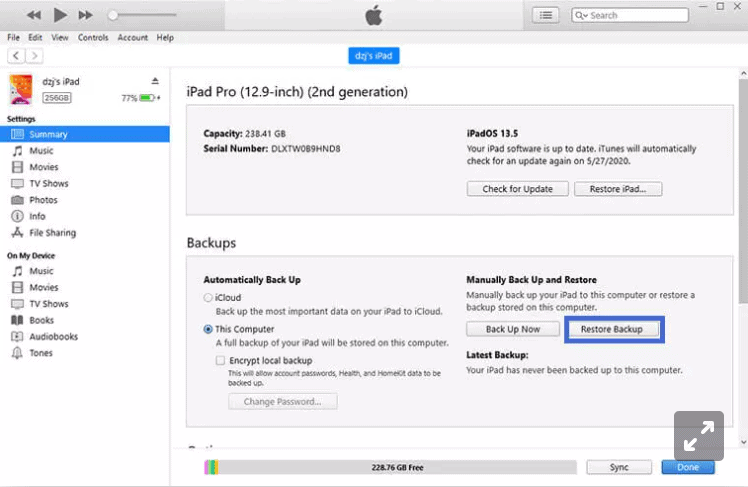The width and height of the screenshot is (748, 487).
Task: Click the Audiobooks icon
Action: coord(17,337)
